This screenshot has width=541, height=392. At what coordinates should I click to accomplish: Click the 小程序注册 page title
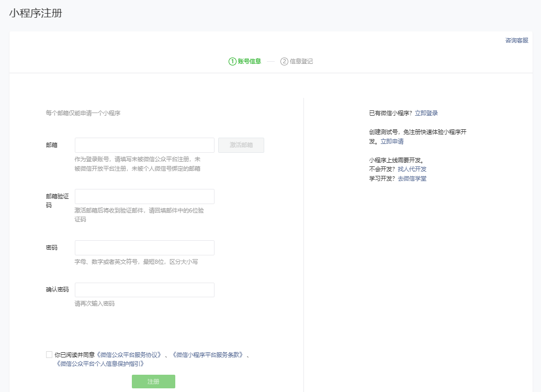36,13
